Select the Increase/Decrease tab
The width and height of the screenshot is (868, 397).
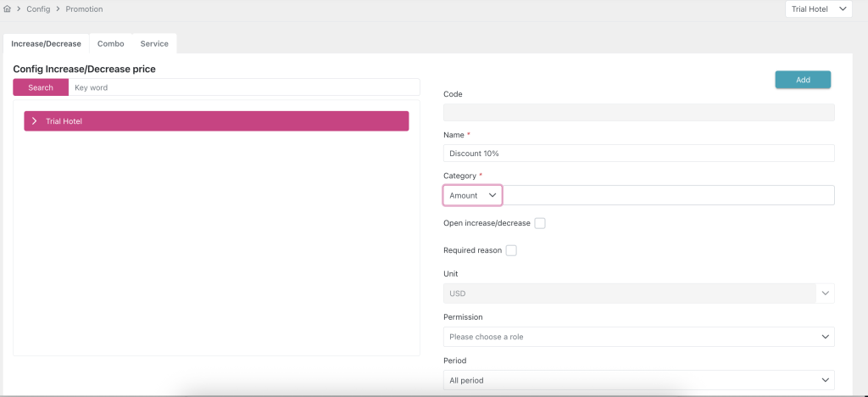coord(47,43)
